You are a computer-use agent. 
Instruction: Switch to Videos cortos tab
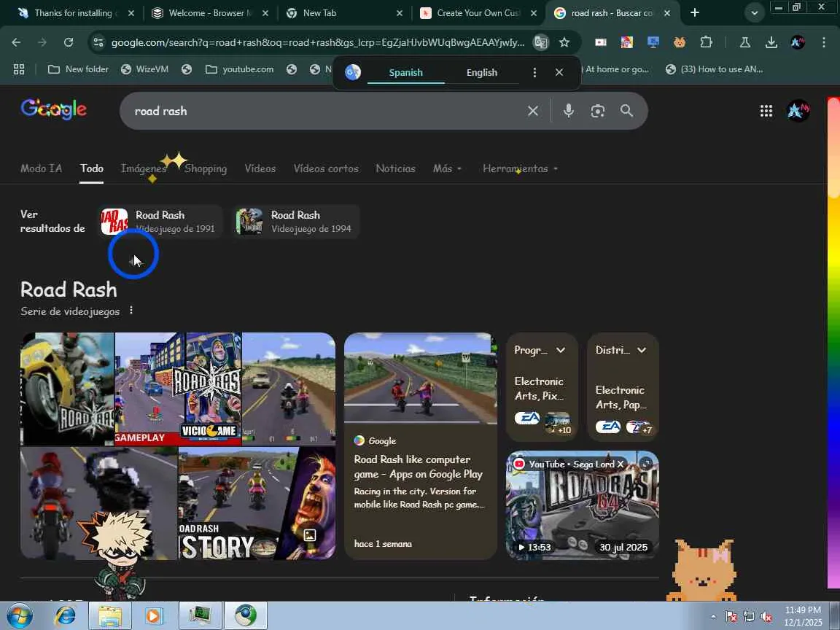click(x=326, y=168)
